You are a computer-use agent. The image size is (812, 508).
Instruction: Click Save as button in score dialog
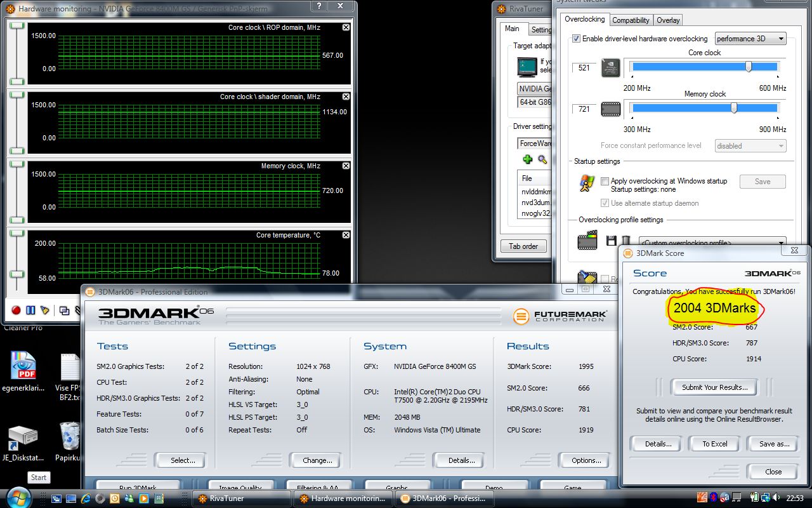[x=775, y=443]
